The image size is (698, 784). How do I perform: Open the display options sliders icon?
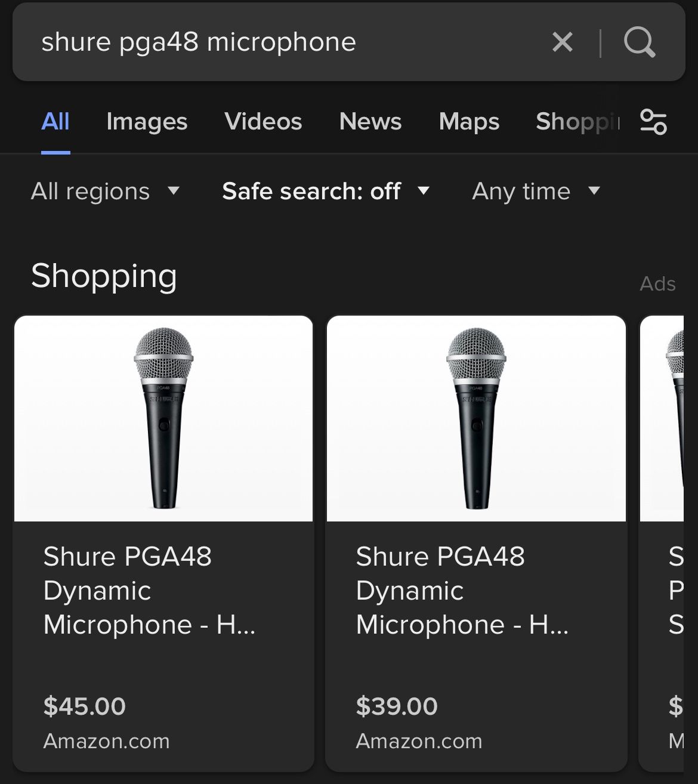pos(653,122)
